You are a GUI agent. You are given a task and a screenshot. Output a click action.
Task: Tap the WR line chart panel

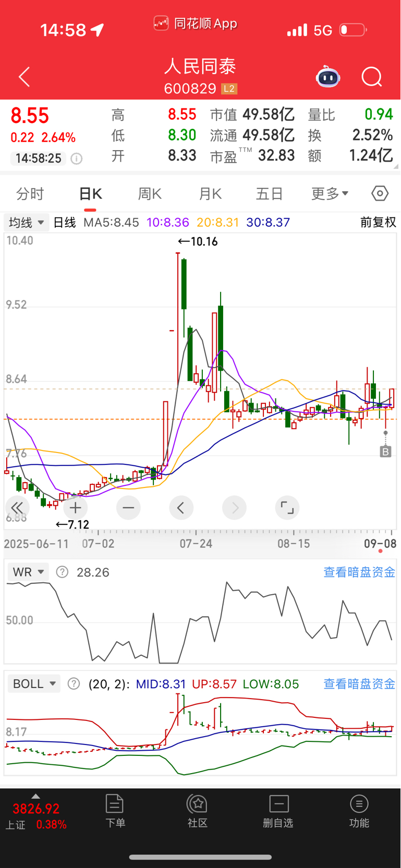(200, 623)
